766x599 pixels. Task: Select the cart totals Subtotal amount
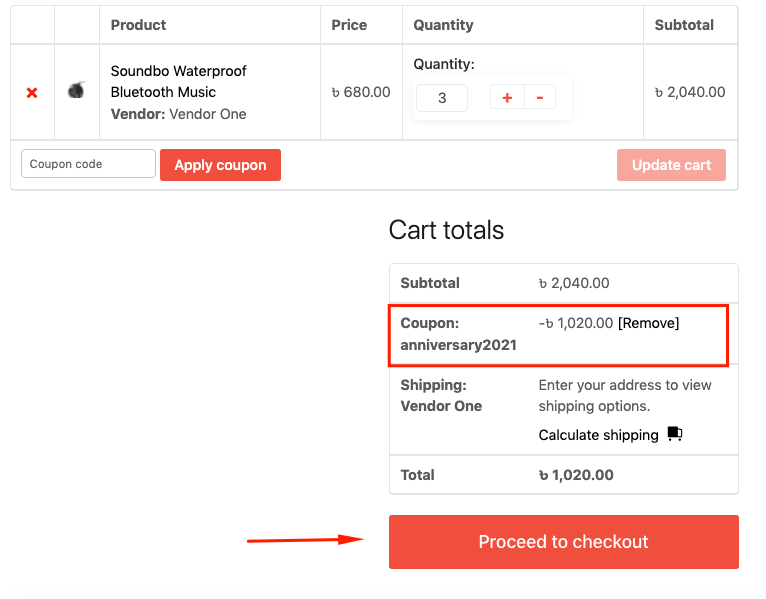574,283
